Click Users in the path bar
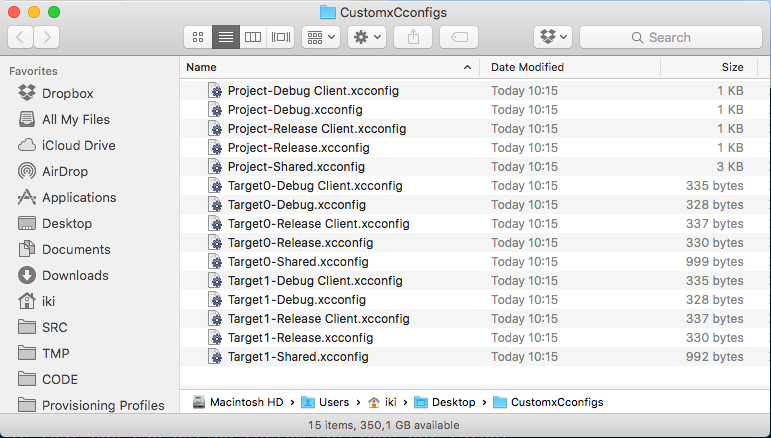 (x=333, y=402)
